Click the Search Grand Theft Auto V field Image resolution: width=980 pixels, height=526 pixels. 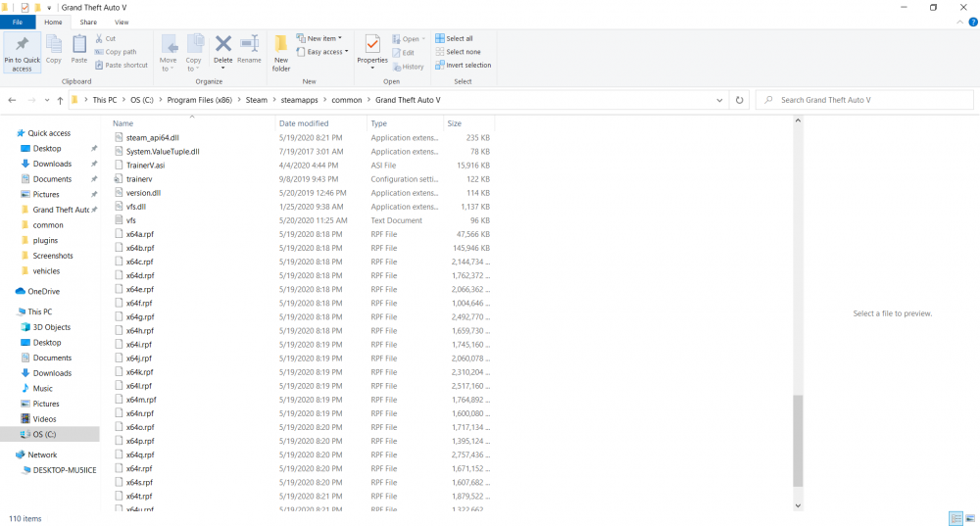coord(862,100)
